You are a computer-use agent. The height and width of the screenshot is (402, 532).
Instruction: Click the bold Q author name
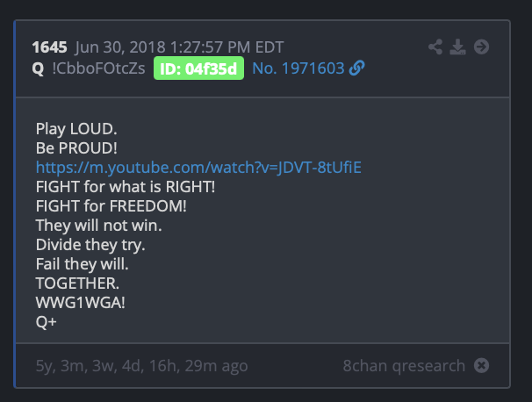point(38,68)
